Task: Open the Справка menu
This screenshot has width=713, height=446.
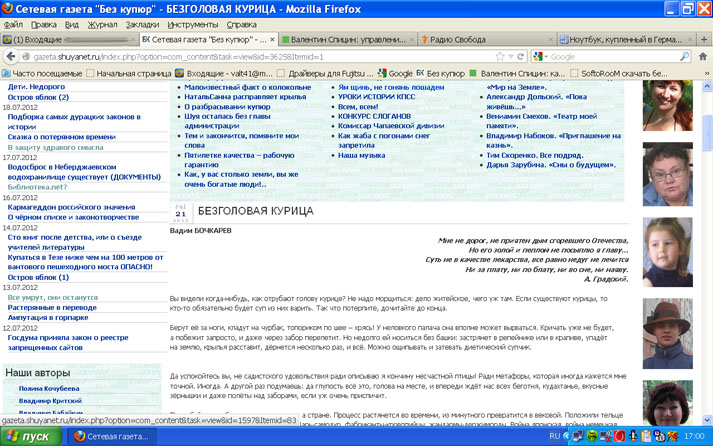Action: click(241, 25)
